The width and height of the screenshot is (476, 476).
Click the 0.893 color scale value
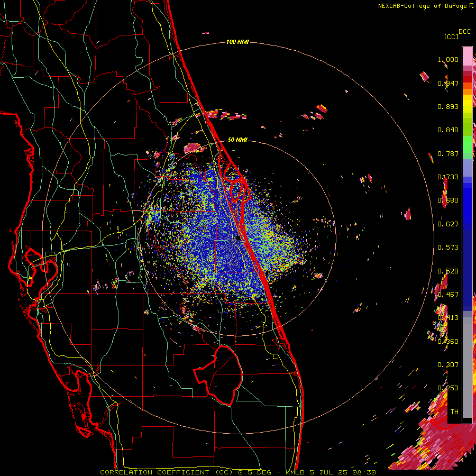(x=448, y=106)
